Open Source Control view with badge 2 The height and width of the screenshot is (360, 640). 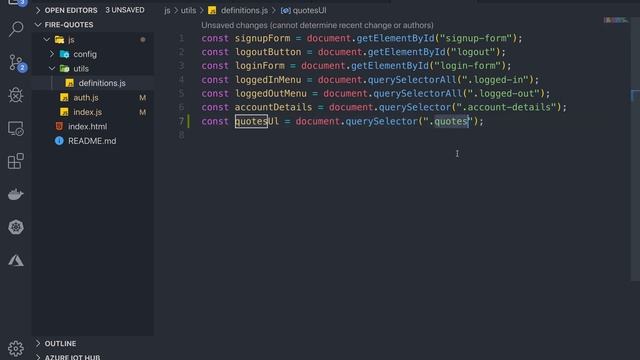[16, 63]
